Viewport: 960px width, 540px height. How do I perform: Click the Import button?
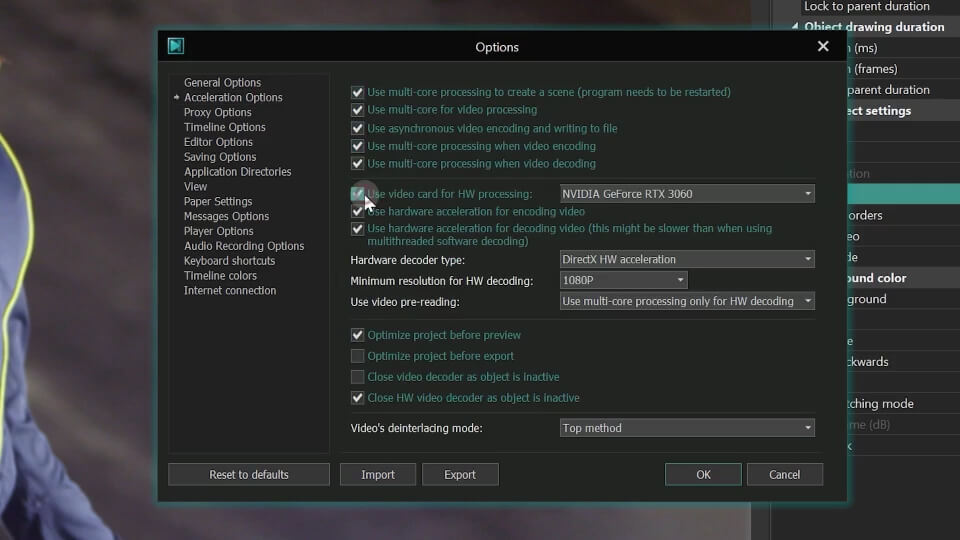378,475
